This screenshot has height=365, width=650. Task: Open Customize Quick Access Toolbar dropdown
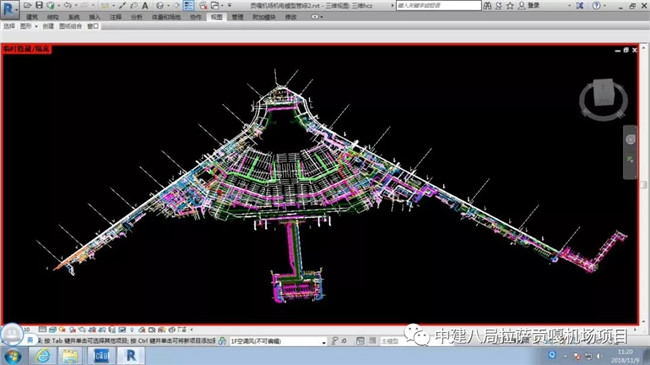click(x=229, y=5)
